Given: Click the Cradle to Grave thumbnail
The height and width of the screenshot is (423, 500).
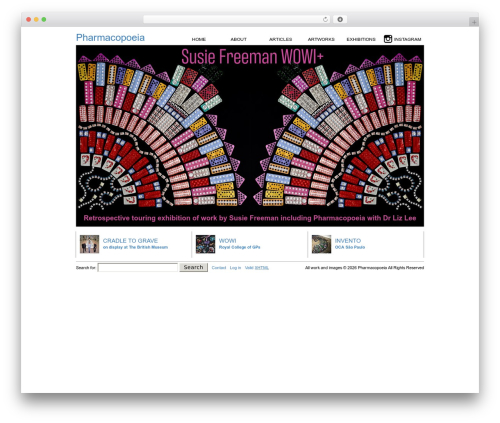Looking at the screenshot, I should pyautogui.click(x=89, y=244).
